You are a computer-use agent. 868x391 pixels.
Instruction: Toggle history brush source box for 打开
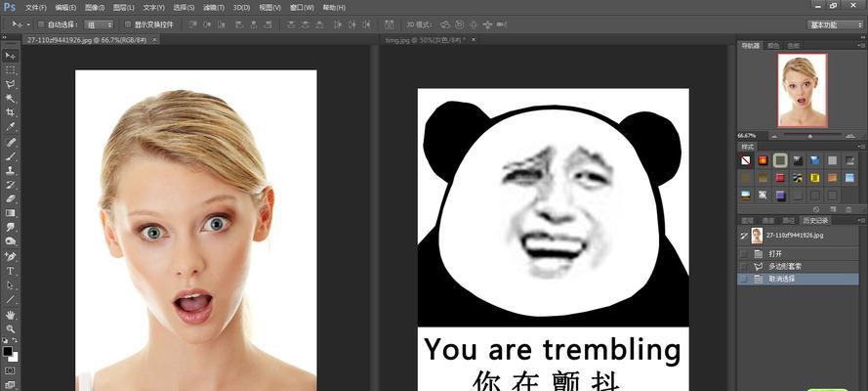coord(743,253)
